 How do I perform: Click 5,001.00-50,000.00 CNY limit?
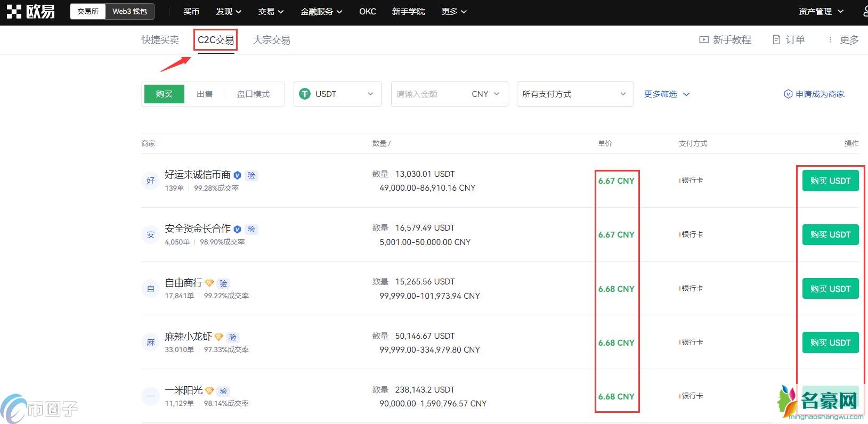pos(425,242)
